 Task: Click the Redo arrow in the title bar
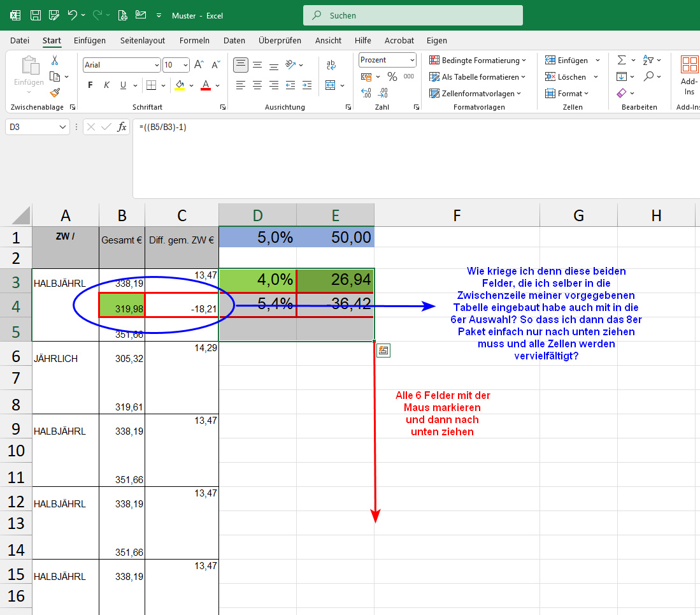[97, 15]
